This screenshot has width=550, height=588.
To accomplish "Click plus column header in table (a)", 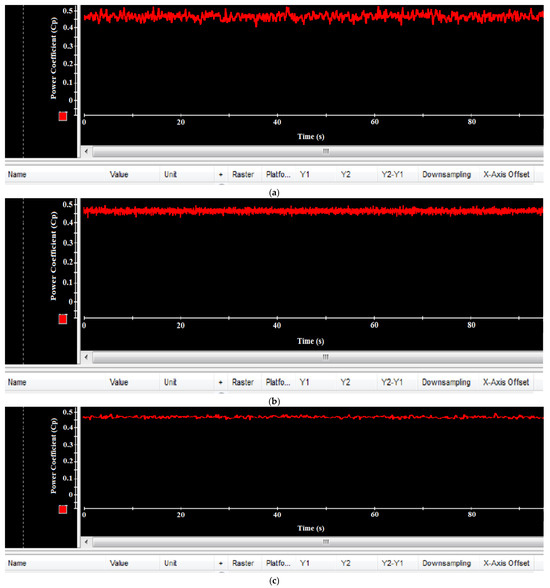I will [x=221, y=174].
